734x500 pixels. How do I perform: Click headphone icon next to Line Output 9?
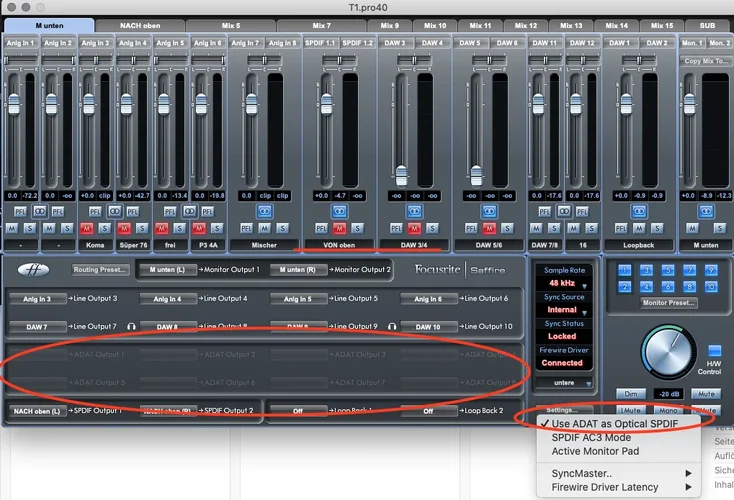pyautogui.click(x=392, y=326)
